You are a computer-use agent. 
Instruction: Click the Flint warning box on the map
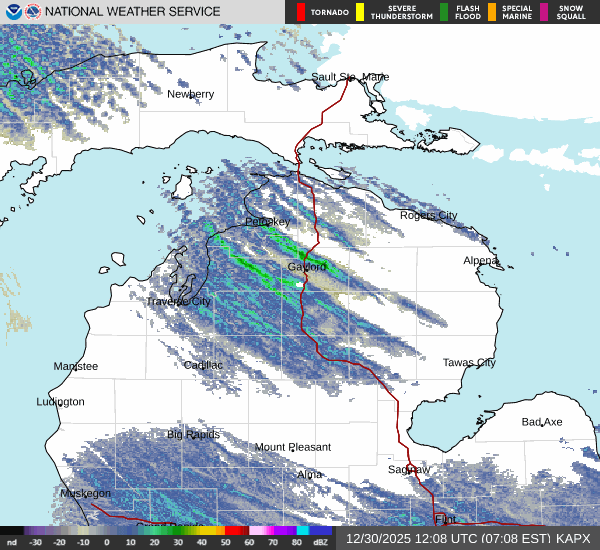pyautogui.click(x=442, y=519)
